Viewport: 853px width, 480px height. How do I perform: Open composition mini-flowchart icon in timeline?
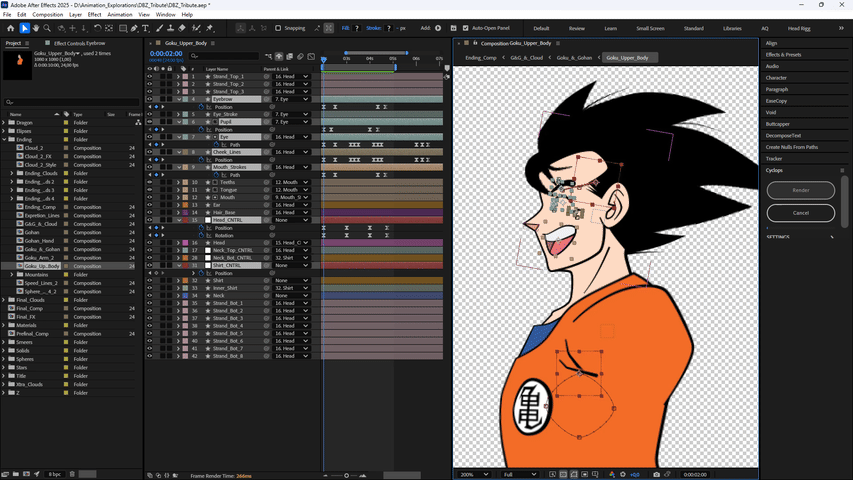point(268,56)
